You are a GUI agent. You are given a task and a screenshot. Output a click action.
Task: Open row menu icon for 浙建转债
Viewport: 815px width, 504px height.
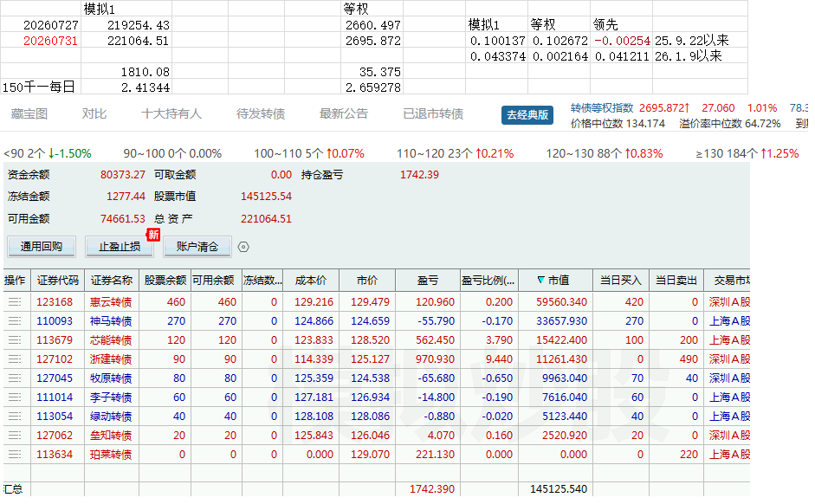[15, 359]
